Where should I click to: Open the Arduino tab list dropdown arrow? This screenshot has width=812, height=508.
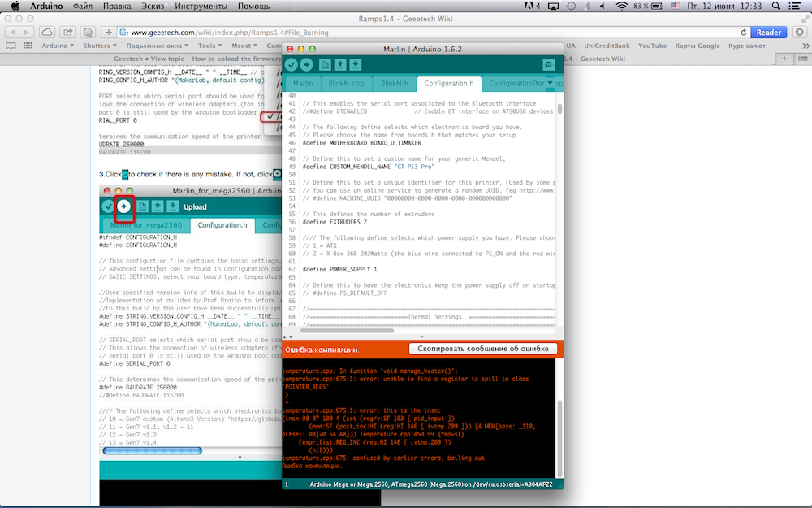pos(550,84)
